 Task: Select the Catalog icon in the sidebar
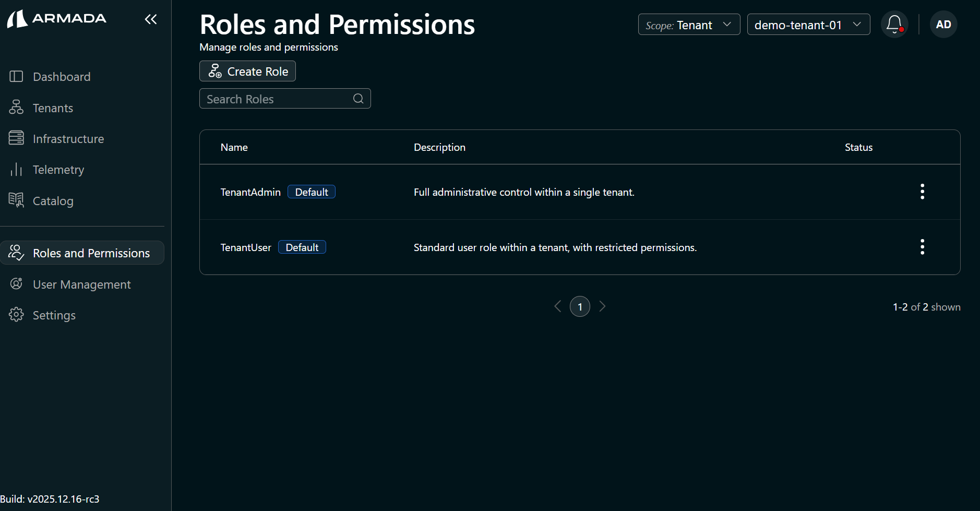(16, 200)
